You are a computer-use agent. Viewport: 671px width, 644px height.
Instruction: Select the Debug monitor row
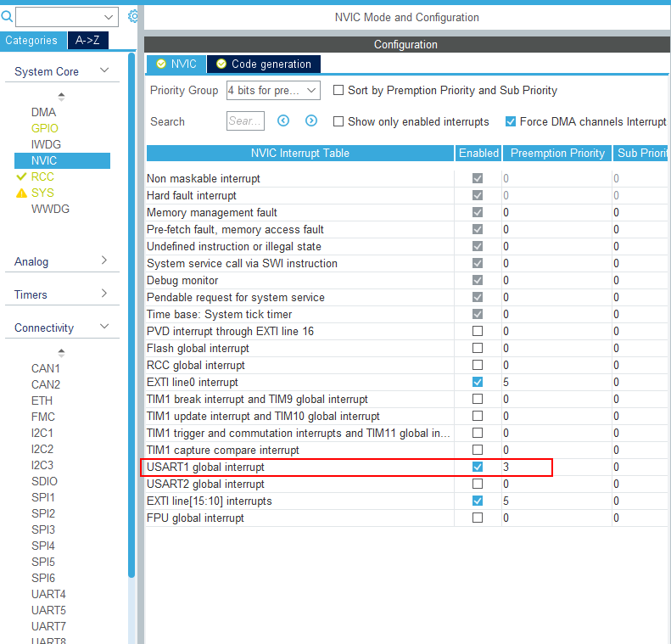pos(406,280)
